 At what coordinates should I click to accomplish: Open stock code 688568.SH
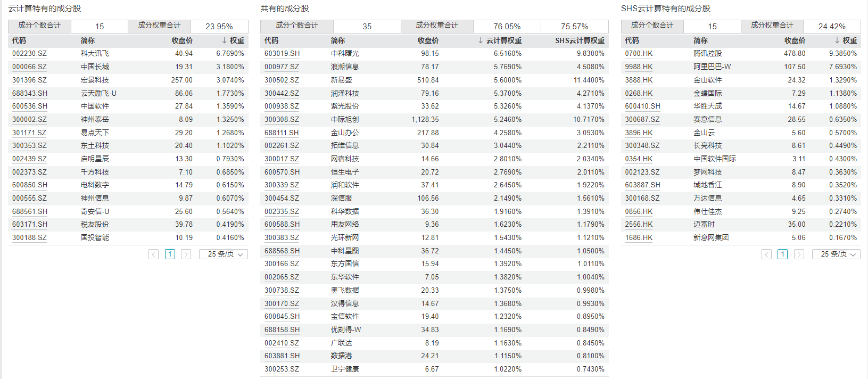click(x=282, y=251)
